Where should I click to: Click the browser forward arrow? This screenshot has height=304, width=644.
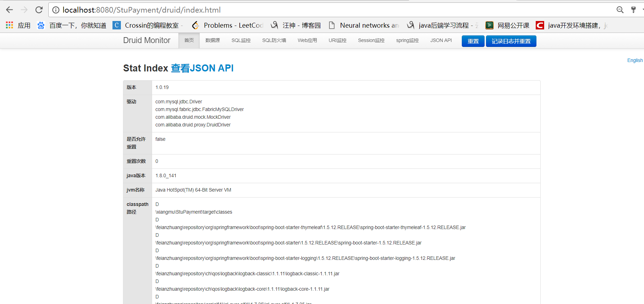24,10
